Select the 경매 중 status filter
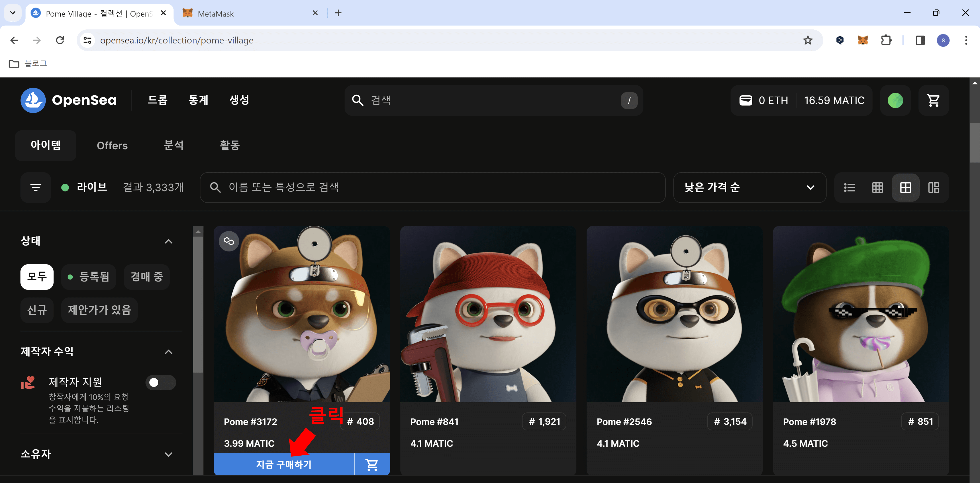Screen dimensions: 980x483 147,277
